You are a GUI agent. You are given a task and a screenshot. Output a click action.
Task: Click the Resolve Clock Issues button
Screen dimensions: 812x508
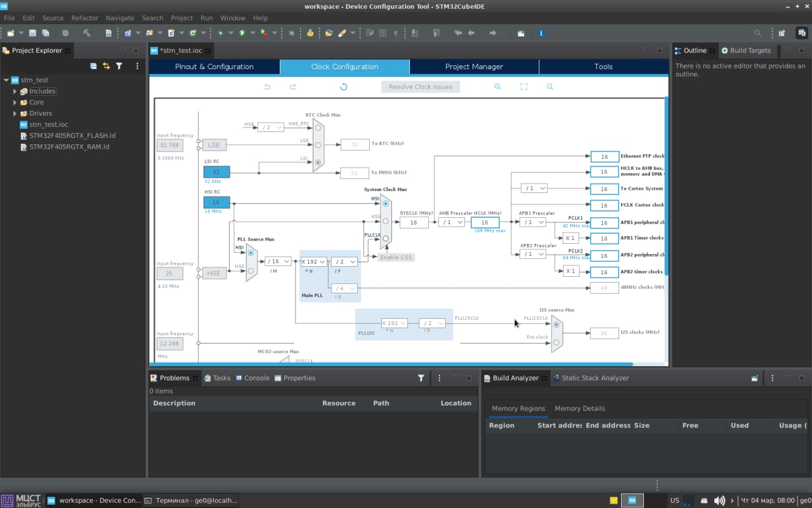point(421,87)
